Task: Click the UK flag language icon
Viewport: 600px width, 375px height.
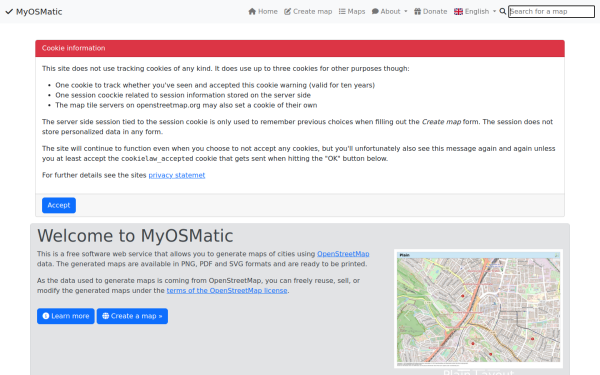Action: coord(458,11)
